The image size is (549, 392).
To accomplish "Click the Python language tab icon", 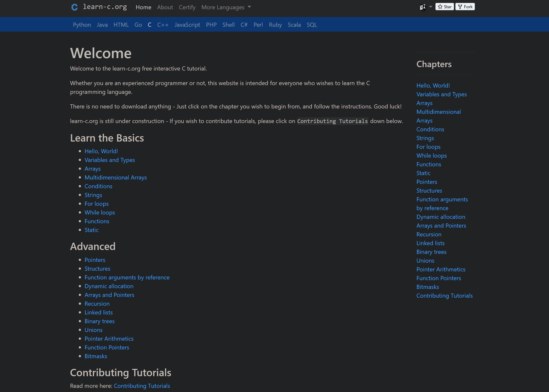I will pyautogui.click(x=82, y=24).
